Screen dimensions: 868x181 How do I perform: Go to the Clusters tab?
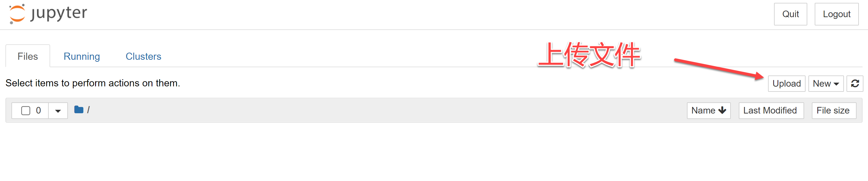click(143, 56)
